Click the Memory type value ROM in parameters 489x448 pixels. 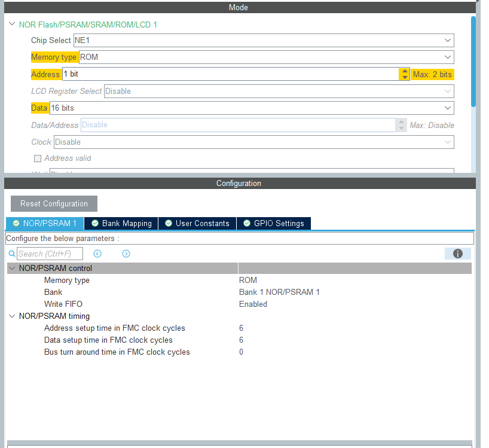click(248, 280)
